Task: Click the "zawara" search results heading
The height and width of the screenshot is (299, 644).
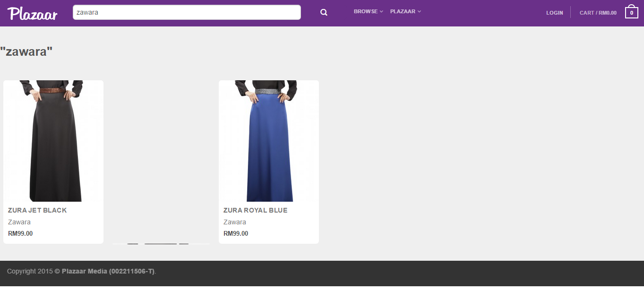Action: click(x=26, y=51)
